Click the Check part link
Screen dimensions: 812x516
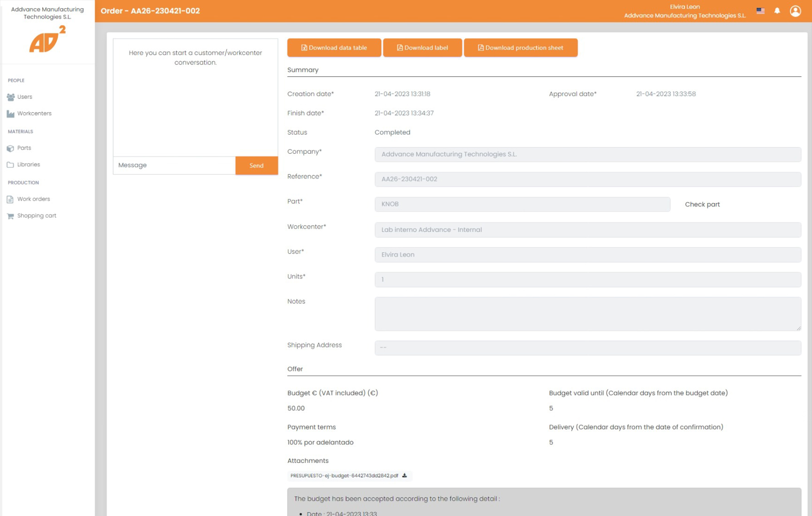(702, 204)
